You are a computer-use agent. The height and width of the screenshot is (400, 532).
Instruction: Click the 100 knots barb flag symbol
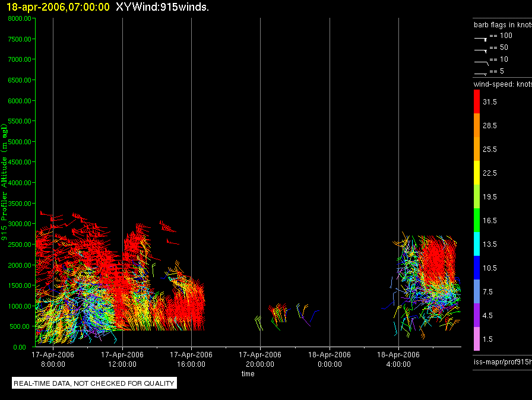click(x=480, y=39)
